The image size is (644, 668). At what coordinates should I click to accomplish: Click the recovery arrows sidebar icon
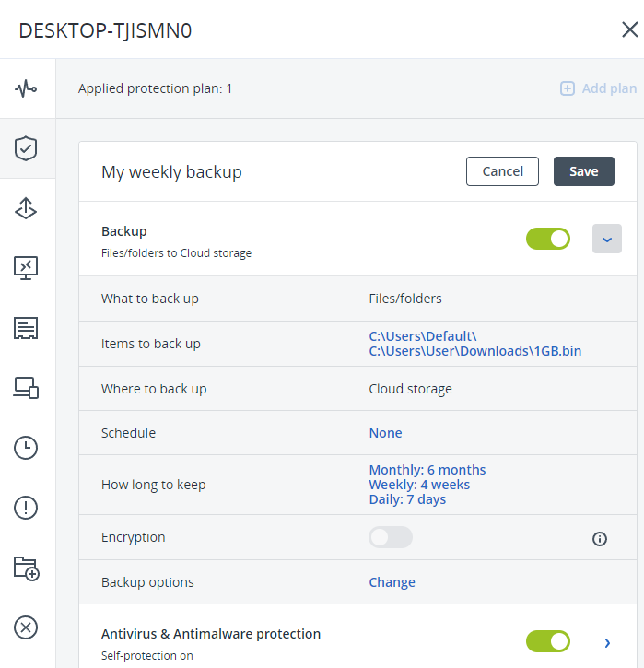pos(26,208)
